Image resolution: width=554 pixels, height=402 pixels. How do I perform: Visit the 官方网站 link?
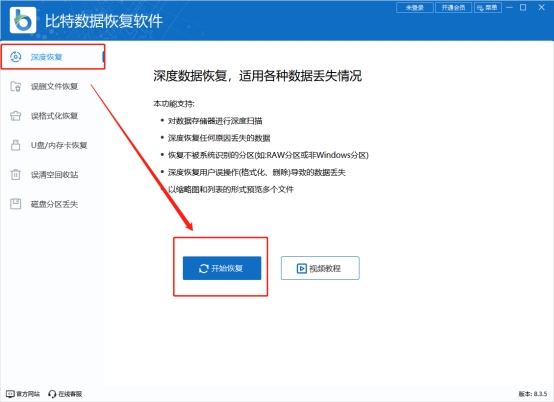[x=23, y=394]
